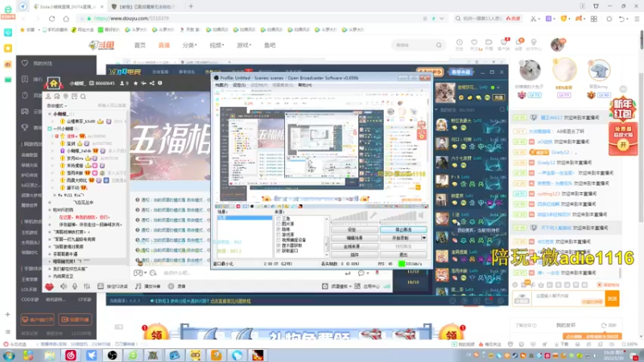Click the favorite star icon beside channel ID
This screenshot has width=644, height=362.
click(135, 84)
